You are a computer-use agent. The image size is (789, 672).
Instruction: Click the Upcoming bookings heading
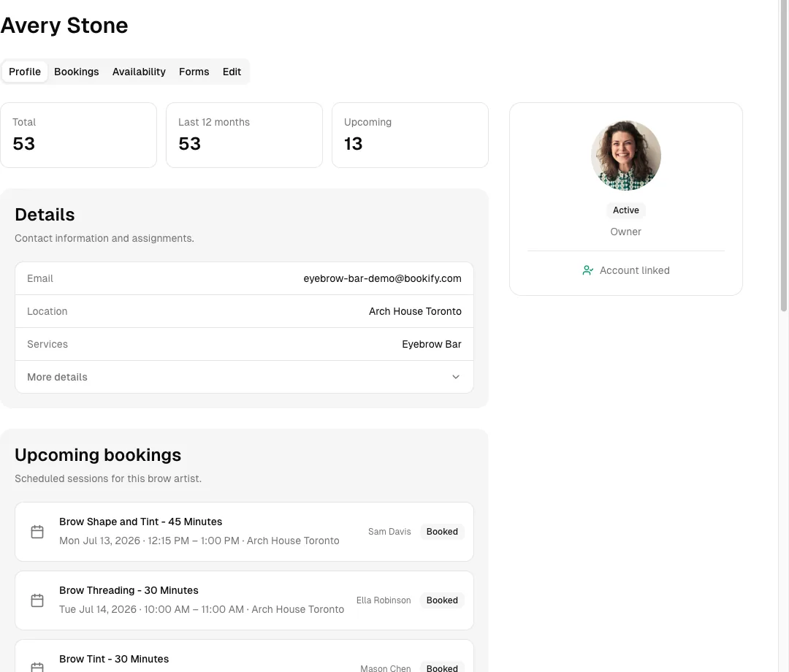(x=98, y=455)
